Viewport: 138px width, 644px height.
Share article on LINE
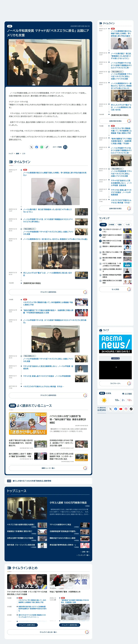[42, 147]
